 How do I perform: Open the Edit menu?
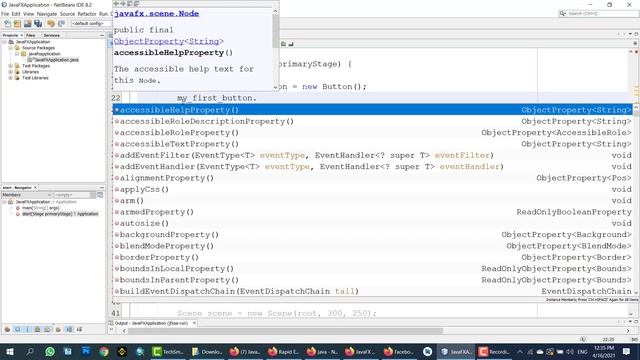pos(16,14)
